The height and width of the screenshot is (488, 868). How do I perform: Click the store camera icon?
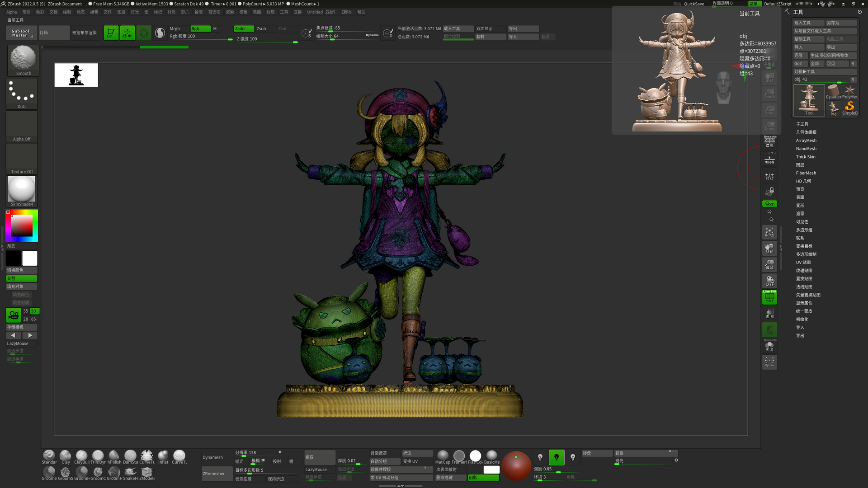click(x=14, y=315)
